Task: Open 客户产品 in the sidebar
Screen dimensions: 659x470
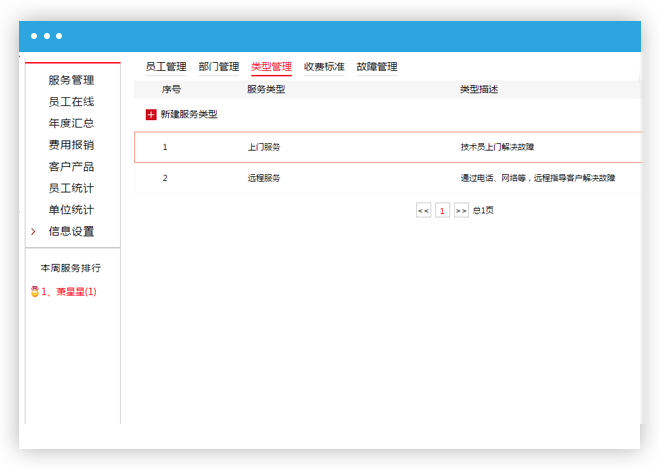Action: point(71,167)
